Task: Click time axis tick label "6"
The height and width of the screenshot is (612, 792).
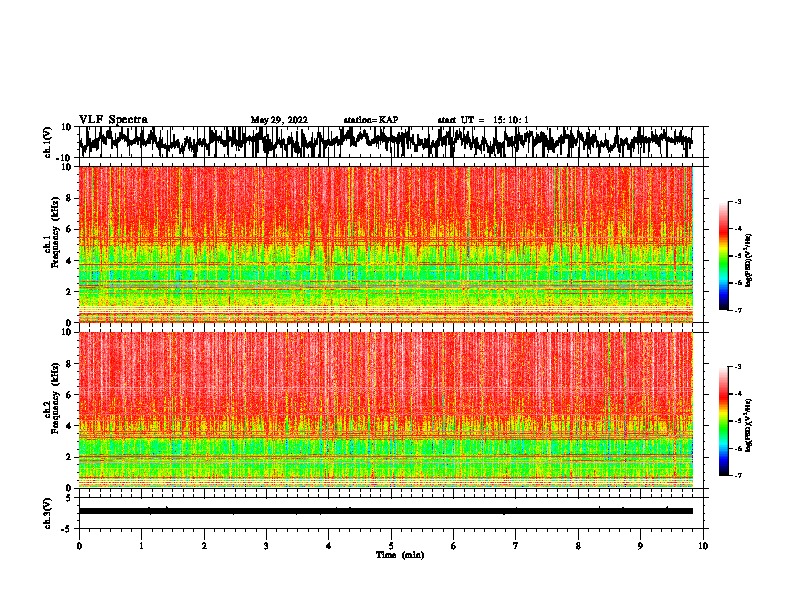Action: [x=454, y=546]
